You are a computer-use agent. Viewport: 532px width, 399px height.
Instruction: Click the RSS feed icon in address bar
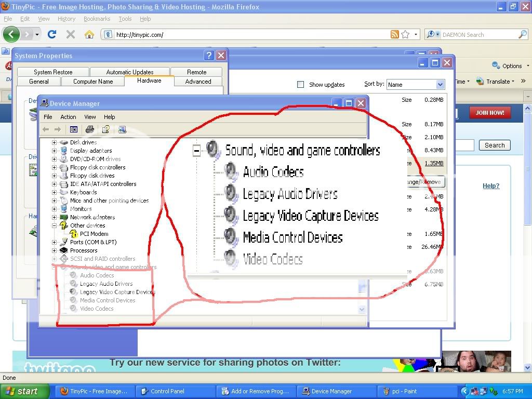click(395, 34)
